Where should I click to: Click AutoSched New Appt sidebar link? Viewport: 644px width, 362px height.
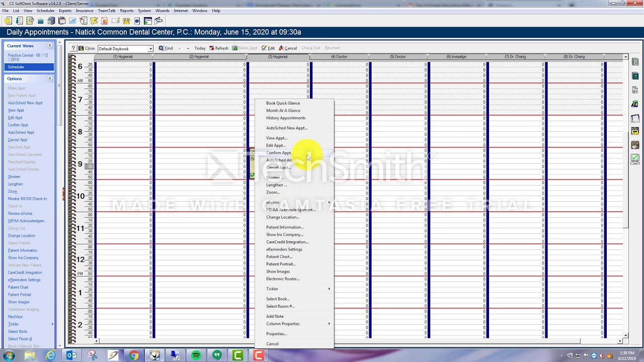point(25,103)
